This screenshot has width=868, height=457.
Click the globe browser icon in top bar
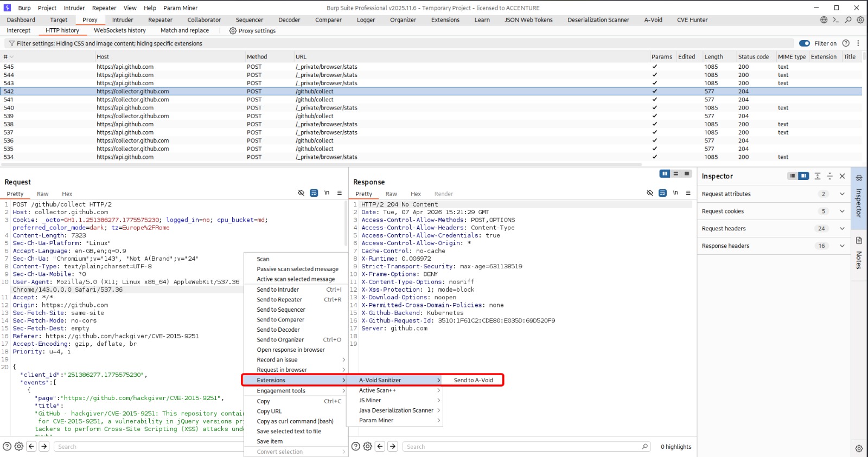pyautogui.click(x=824, y=20)
